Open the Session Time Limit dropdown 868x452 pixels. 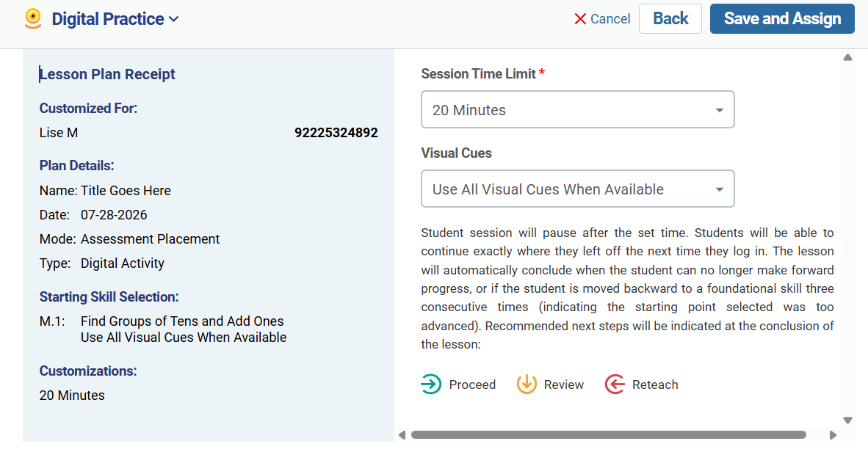pyautogui.click(x=577, y=109)
